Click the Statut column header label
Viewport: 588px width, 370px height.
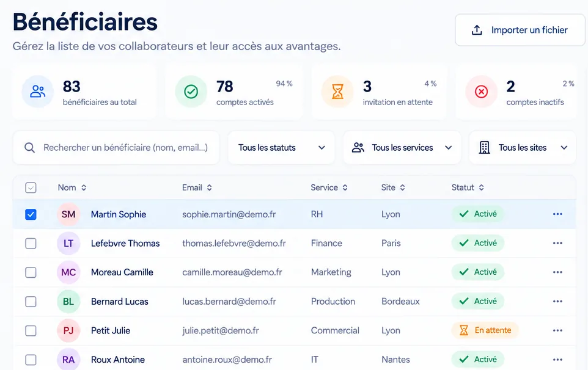click(463, 187)
